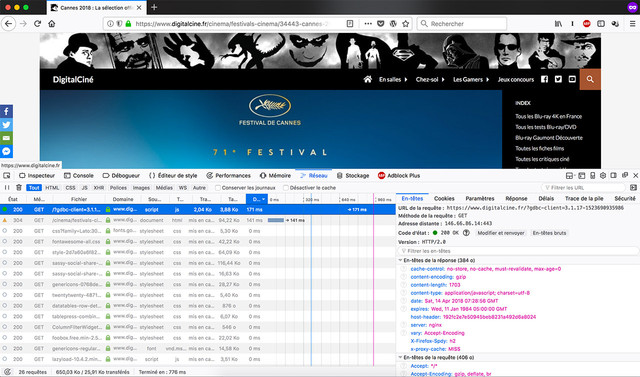Bookmark this page with the star icon

point(405,24)
